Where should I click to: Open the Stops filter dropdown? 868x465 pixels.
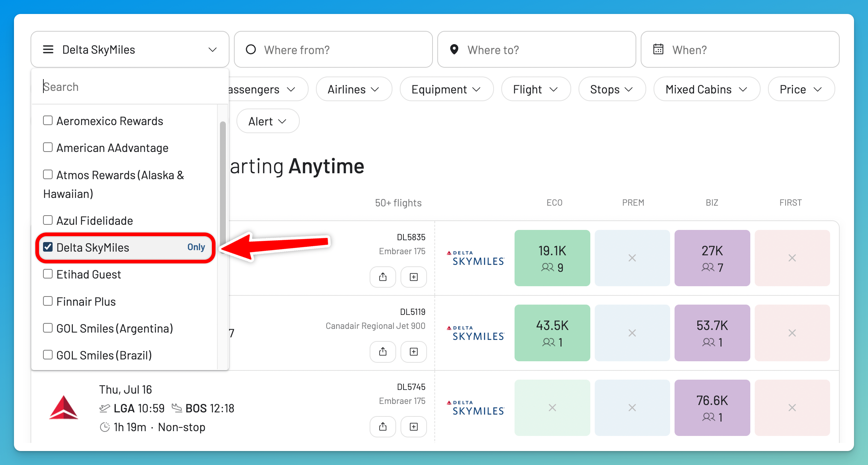[612, 89]
